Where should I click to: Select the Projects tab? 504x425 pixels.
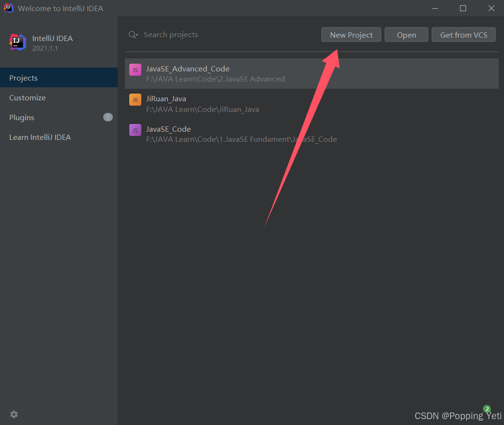(59, 78)
